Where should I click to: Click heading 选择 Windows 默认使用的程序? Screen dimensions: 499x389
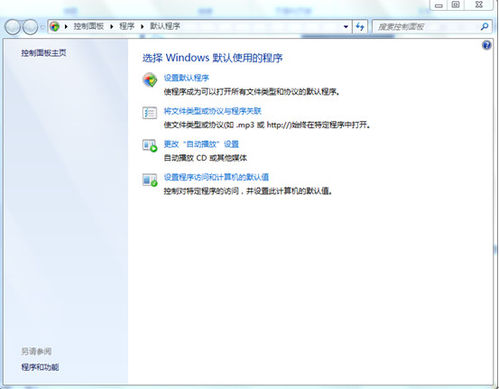(x=213, y=58)
